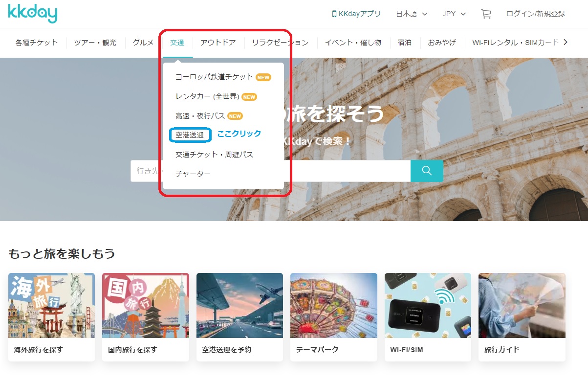Expand the 交通 navigation menu
588x383 pixels.
coord(176,43)
